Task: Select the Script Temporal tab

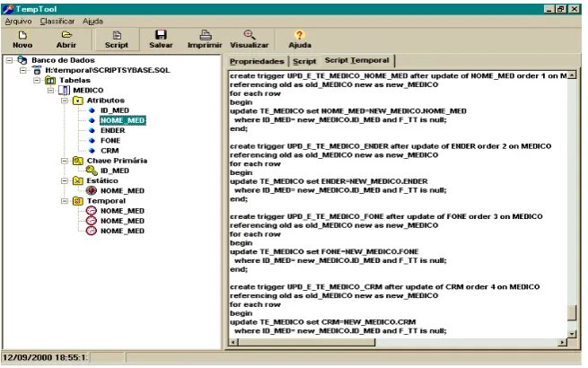Action: click(357, 60)
